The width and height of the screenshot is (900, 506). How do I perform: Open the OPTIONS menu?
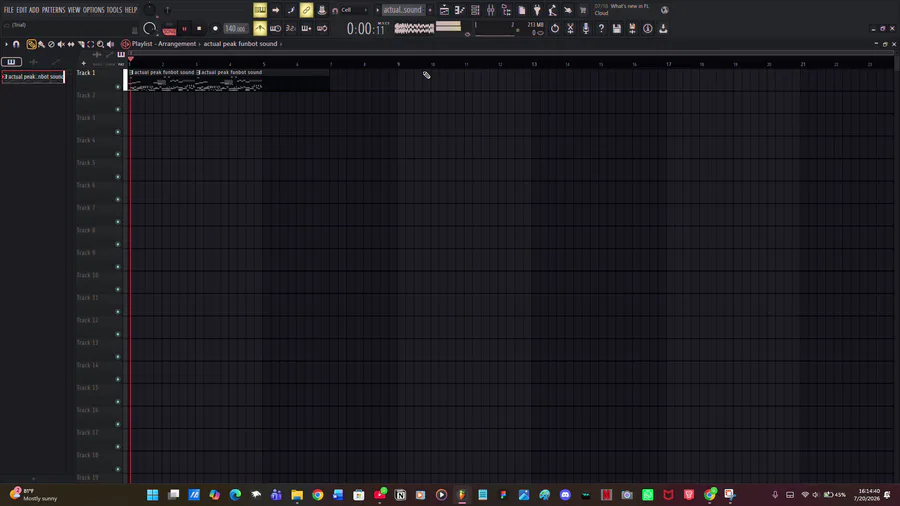tap(94, 10)
